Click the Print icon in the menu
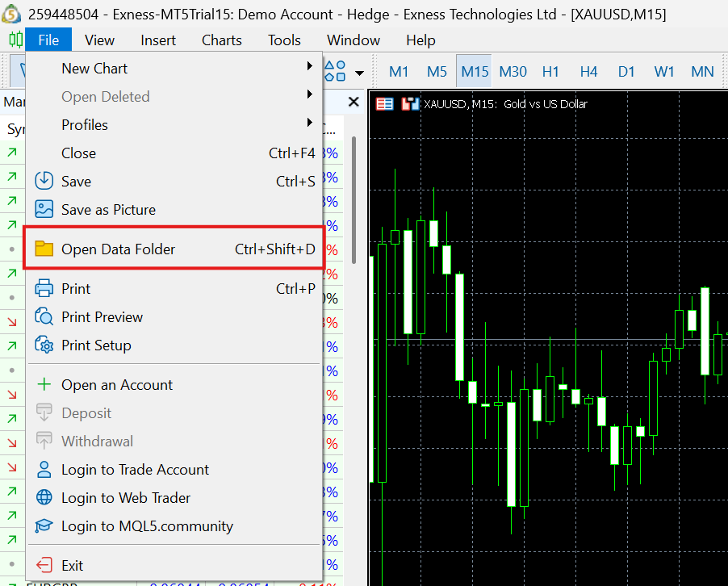728x586 pixels. (45, 288)
